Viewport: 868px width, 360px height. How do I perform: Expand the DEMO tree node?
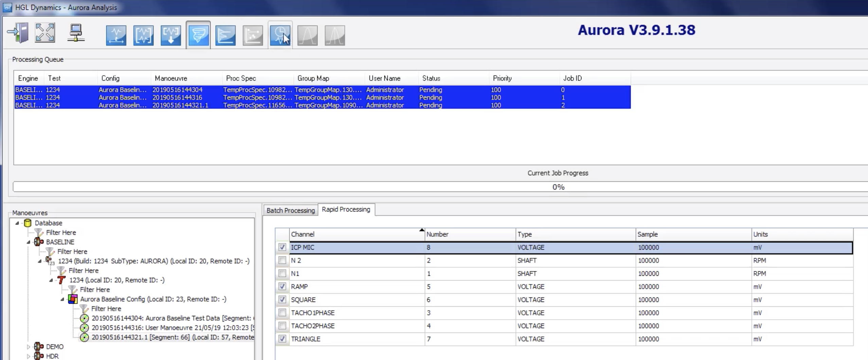(x=29, y=346)
